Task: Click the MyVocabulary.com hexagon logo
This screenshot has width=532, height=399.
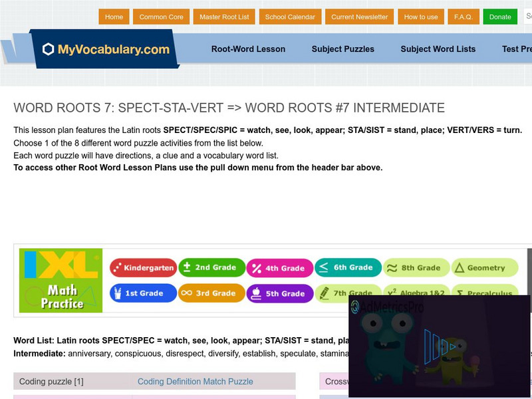Action: tap(47, 49)
